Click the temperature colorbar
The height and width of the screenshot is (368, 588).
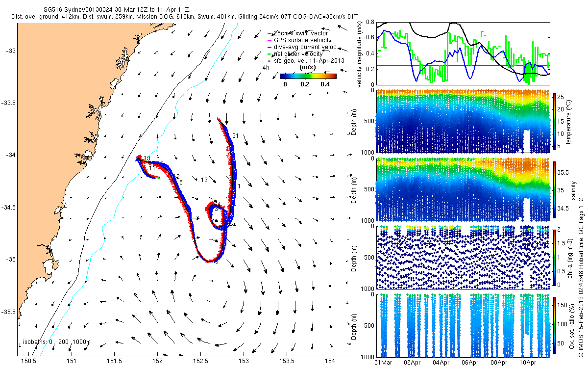pyautogui.click(x=555, y=121)
